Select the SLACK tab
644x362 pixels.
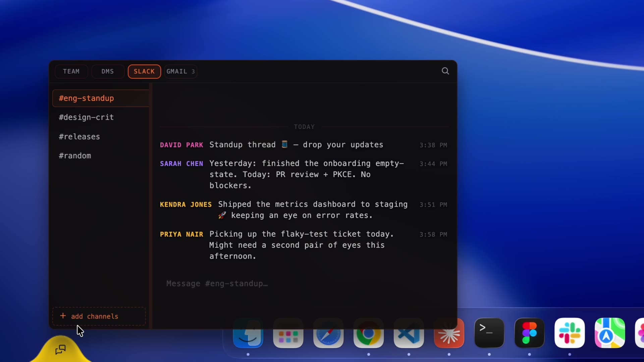(144, 71)
